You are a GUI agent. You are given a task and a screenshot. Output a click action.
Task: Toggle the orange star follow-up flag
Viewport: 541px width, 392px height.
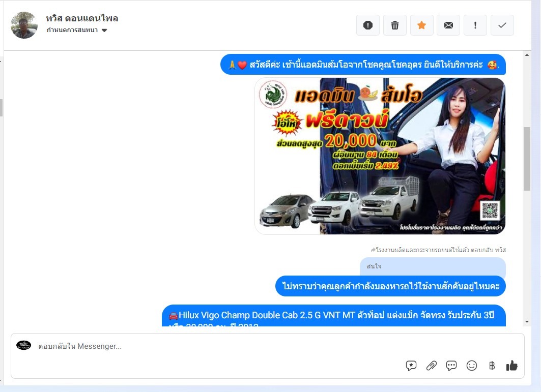tap(421, 25)
